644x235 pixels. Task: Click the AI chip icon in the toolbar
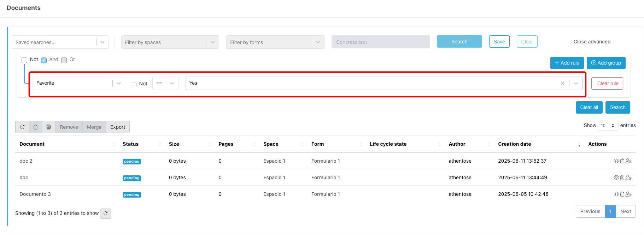(49, 127)
